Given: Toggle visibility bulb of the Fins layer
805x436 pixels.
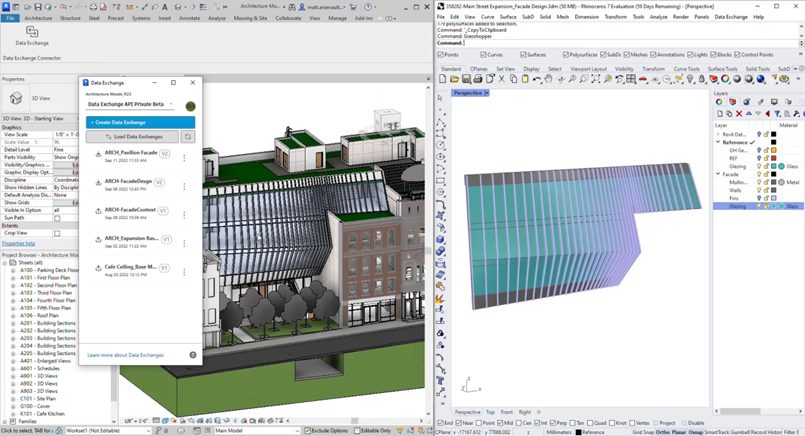Looking at the screenshot, I should 759,198.
